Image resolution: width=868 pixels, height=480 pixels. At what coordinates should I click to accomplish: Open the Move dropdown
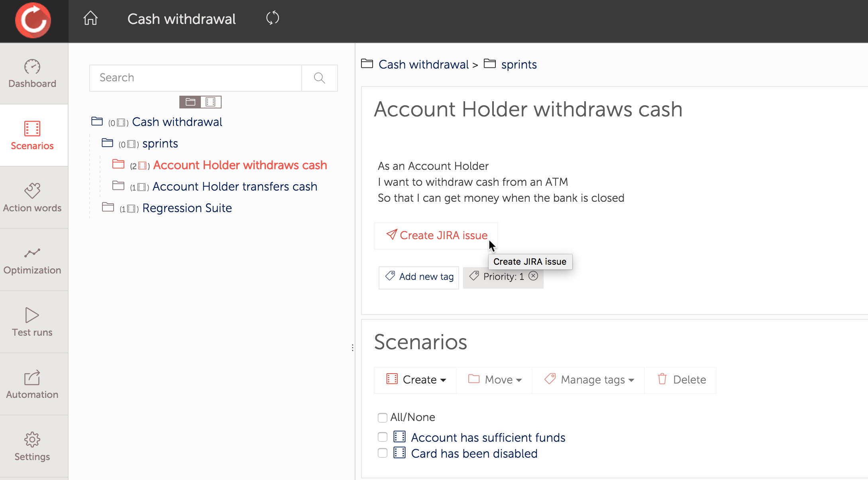click(x=495, y=380)
